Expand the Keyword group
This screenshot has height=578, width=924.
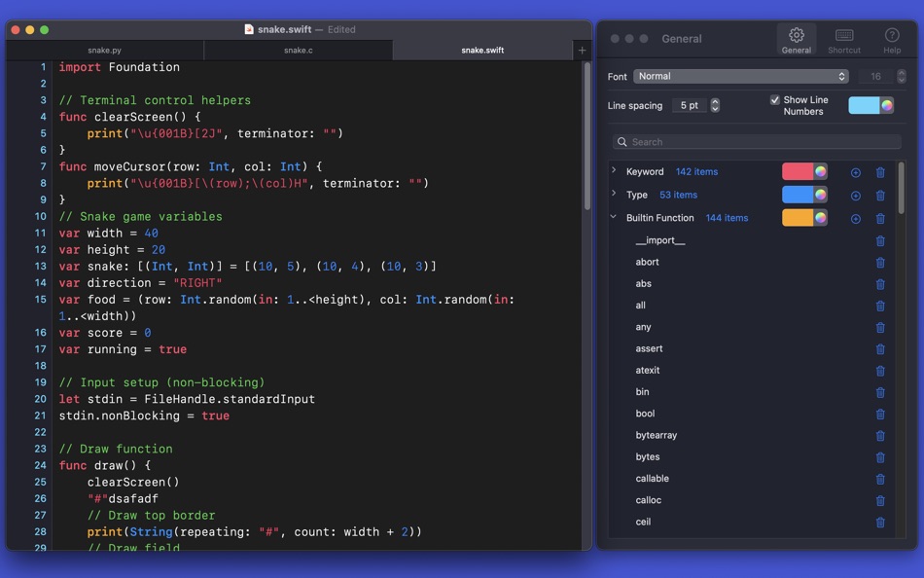coord(614,170)
